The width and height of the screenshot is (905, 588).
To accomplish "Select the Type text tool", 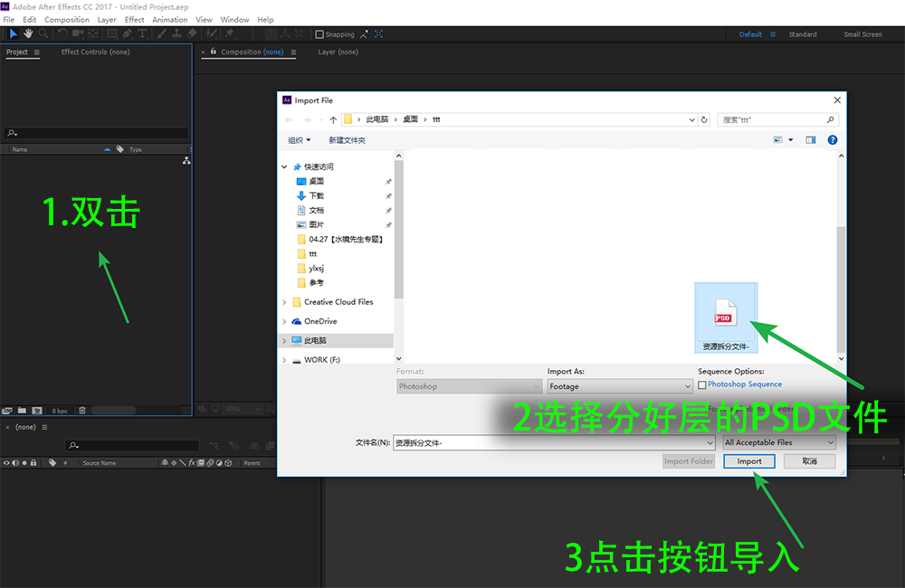I will (x=142, y=34).
